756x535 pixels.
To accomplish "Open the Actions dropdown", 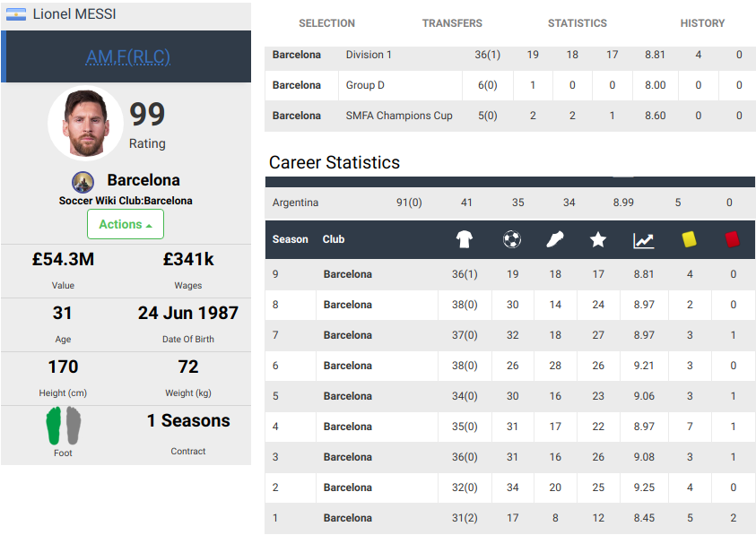I will click(x=126, y=224).
